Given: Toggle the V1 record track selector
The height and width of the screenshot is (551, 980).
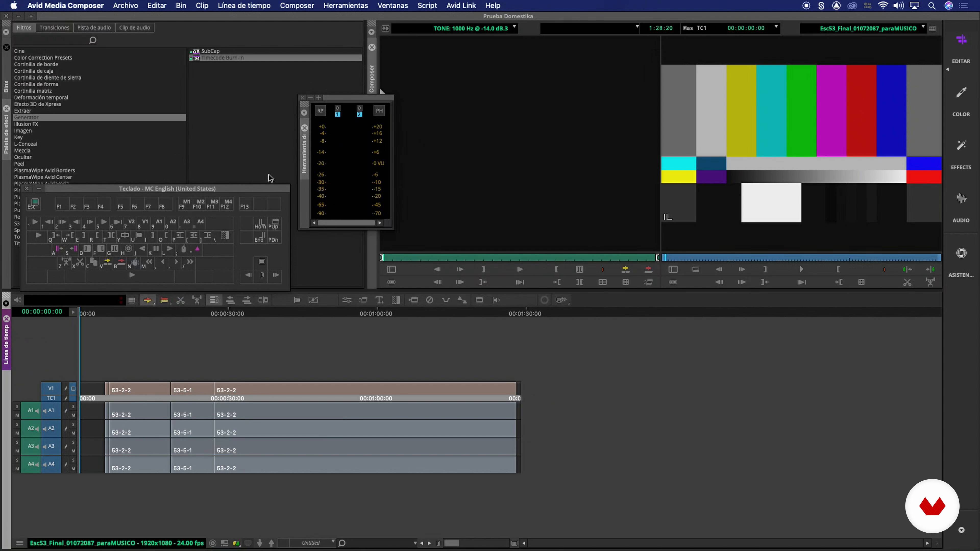Looking at the screenshot, I should point(51,388).
